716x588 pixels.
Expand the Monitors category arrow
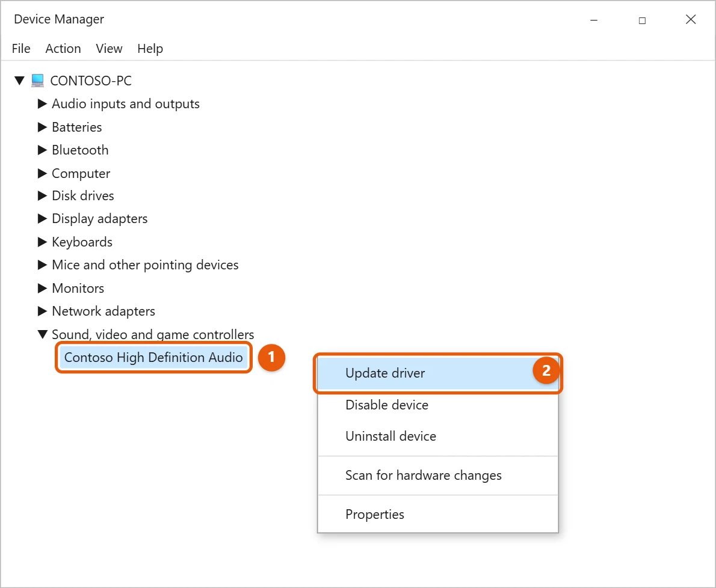pyautogui.click(x=42, y=288)
